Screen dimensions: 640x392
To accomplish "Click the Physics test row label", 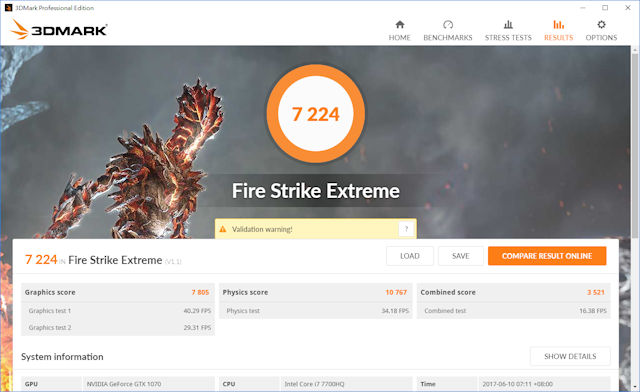I will pyautogui.click(x=243, y=311).
